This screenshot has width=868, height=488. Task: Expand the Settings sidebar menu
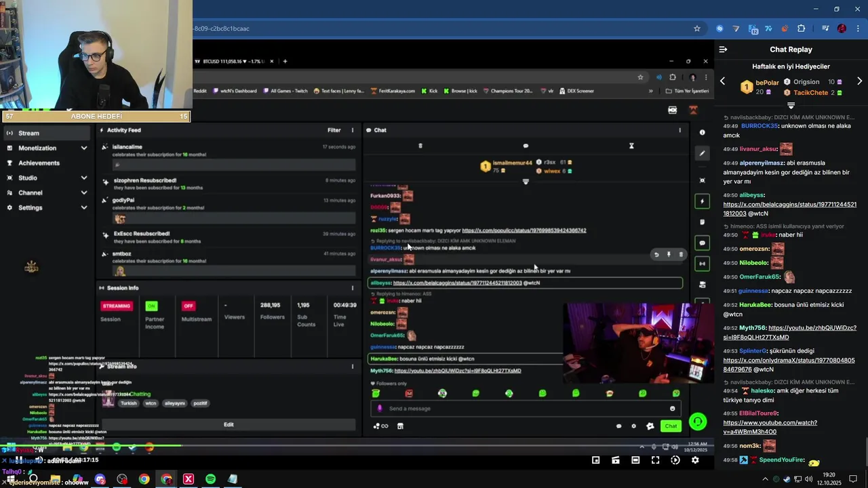pos(46,207)
